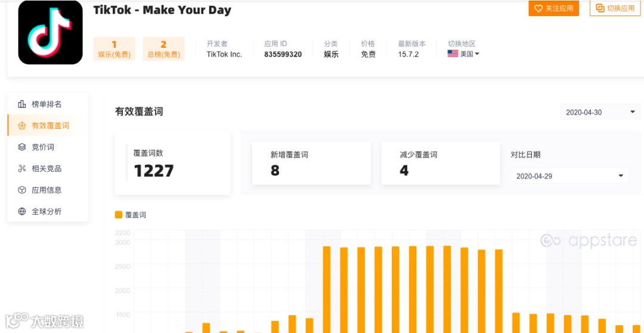644x333 pixels.
Task: Open 应用信息 in the sidebar
Action: [48, 190]
